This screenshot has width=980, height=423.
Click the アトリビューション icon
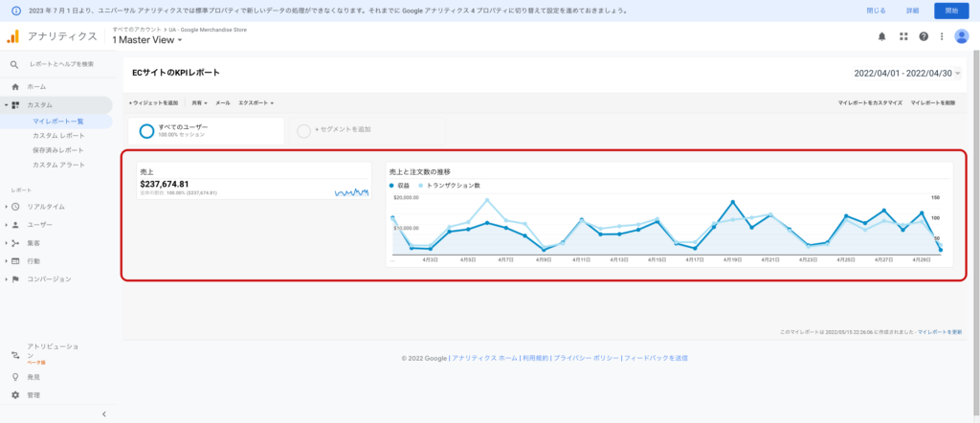click(x=15, y=354)
